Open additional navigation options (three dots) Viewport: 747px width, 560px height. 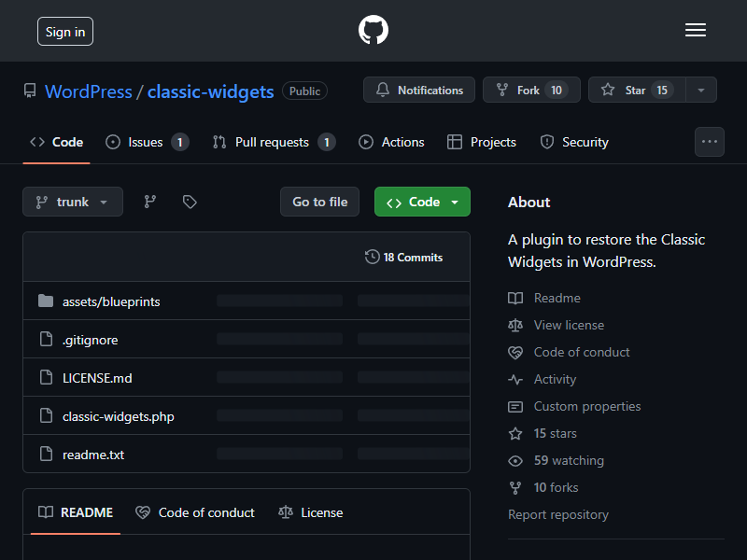tap(710, 142)
